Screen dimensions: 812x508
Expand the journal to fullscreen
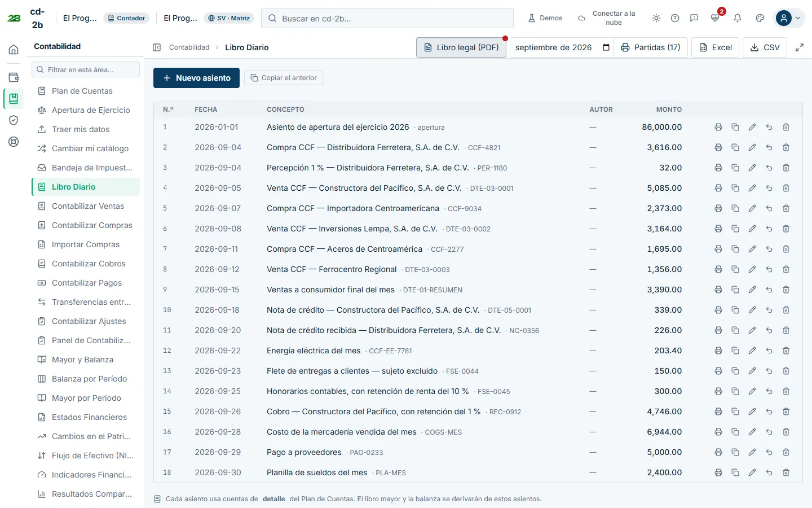click(x=800, y=47)
